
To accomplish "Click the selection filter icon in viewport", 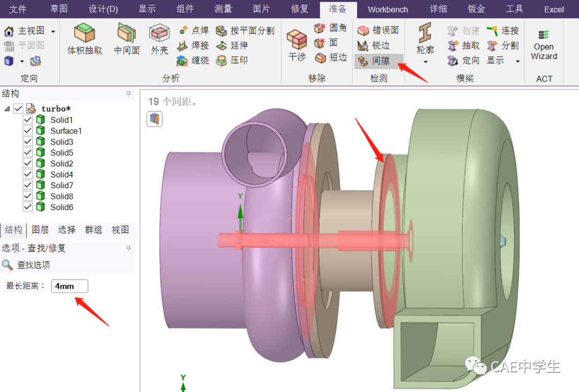I will [x=154, y=119].
